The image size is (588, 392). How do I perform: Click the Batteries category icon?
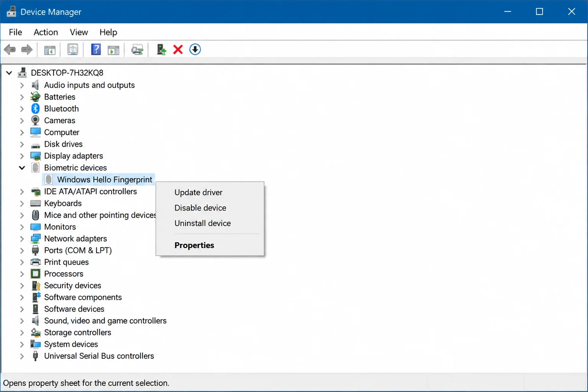[36, 97]
